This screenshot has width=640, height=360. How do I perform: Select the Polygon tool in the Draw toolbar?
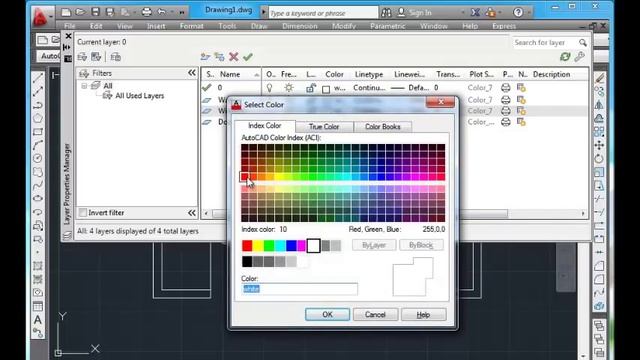(x=38, y=118)
